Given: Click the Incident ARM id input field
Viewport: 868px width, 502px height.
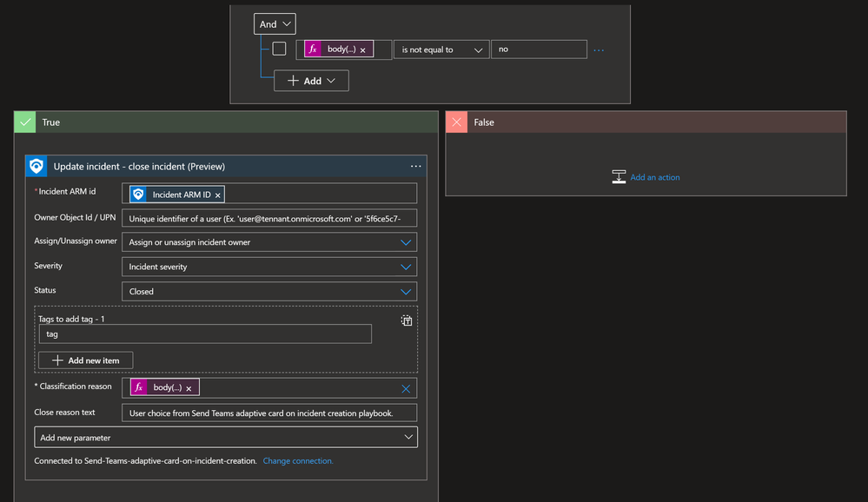Looking at the screenshot, I should (x=269, y=194).
